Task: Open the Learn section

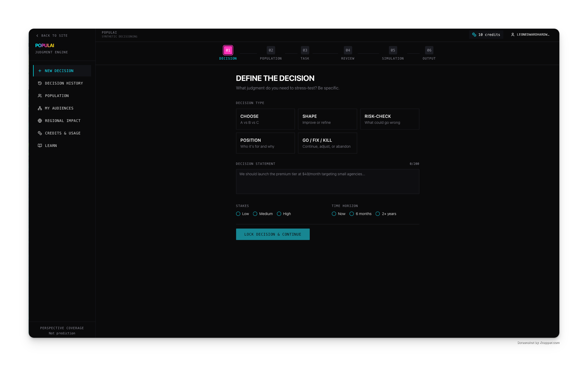Action: coord(62,146)
